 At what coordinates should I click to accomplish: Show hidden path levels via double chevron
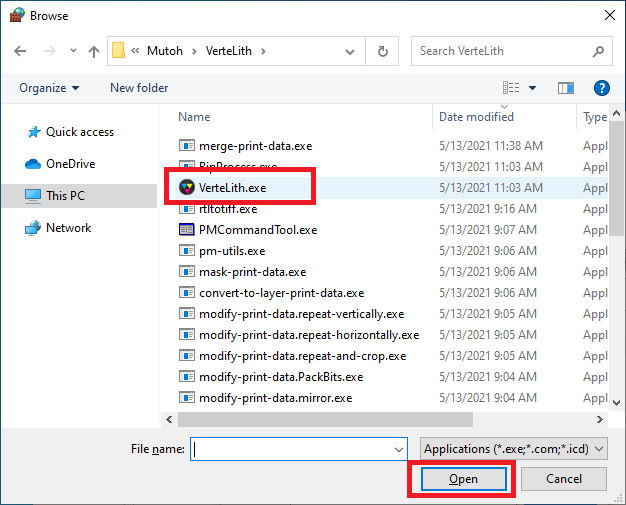coord(135,51)
